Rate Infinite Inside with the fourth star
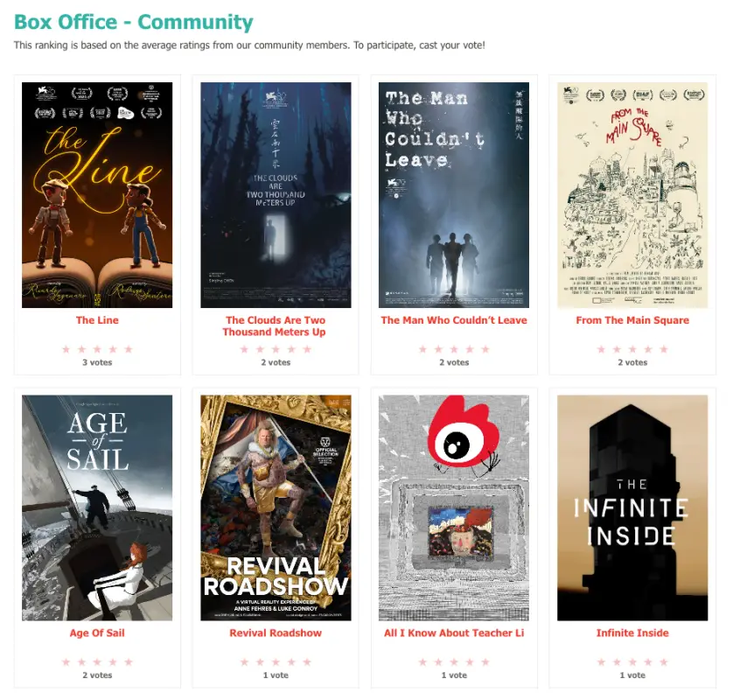 pyautogui.click(x=648, y=662)
